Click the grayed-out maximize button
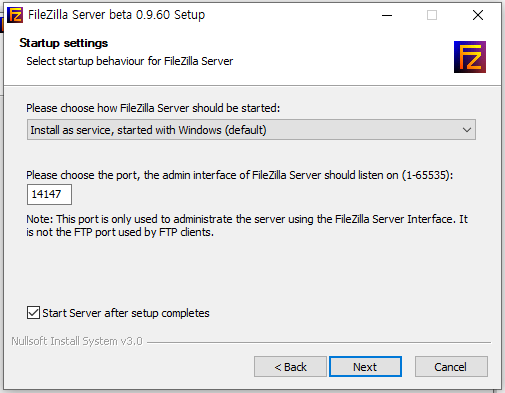 pyautogui.click(x=432, y=15)
